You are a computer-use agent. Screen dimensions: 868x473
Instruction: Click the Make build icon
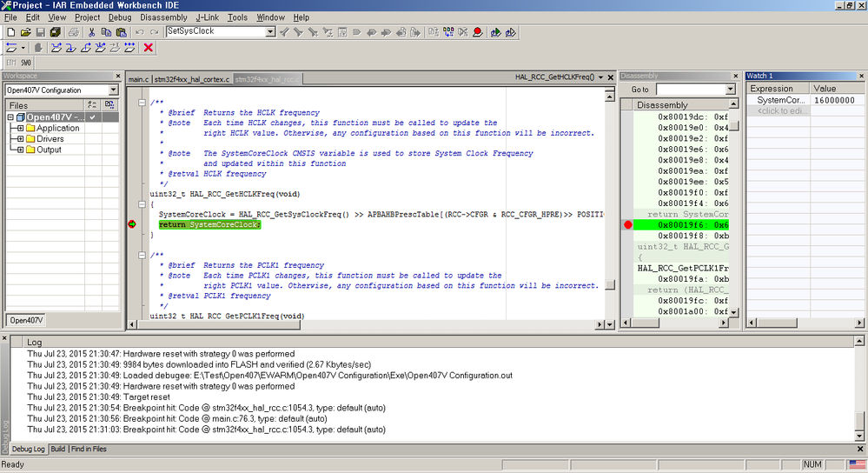click(448, 32)
